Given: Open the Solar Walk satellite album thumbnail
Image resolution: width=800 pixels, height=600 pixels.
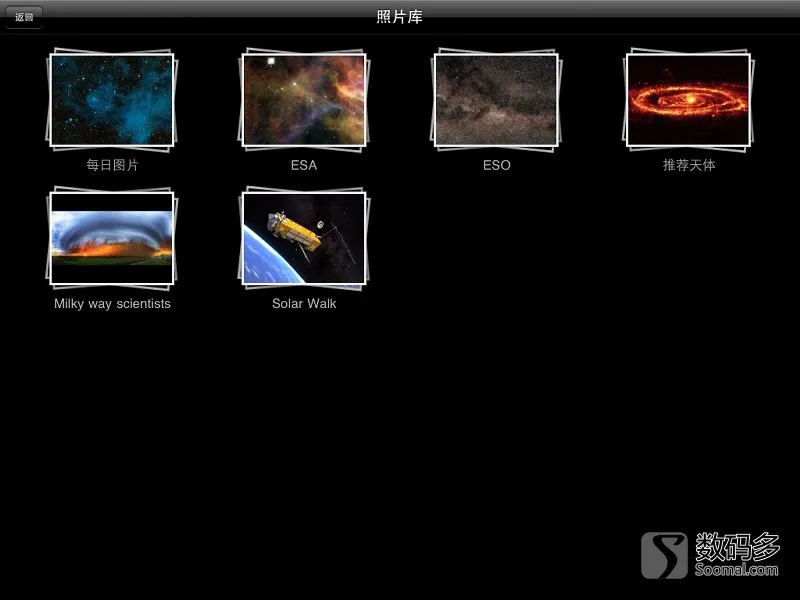Looking at the screenshot, I should coord(304,238).
